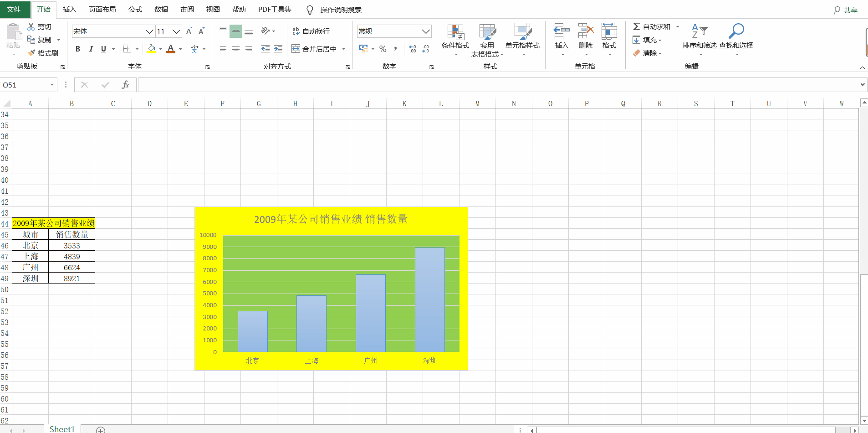Increase font size with the larger A icon
Image resolution: width=868 pixels, height=433 pixels.
(x=189, y=31)
